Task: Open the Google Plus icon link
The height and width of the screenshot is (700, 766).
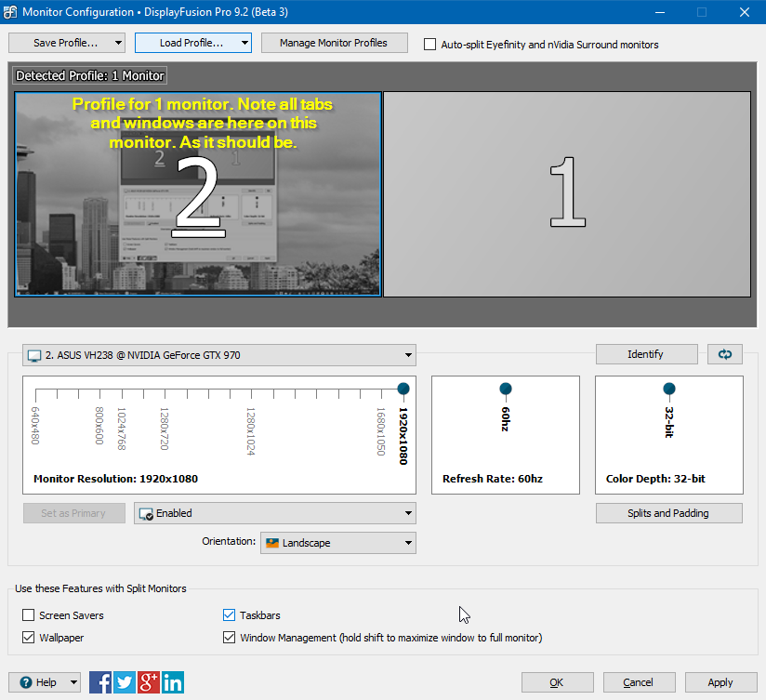Action: pos(149,682)
